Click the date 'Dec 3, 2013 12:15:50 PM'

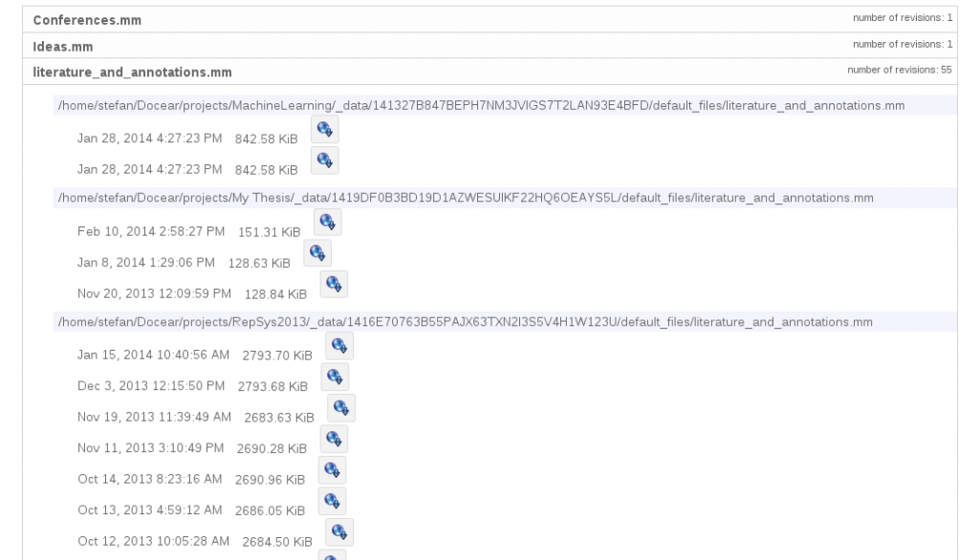(151, 386)
